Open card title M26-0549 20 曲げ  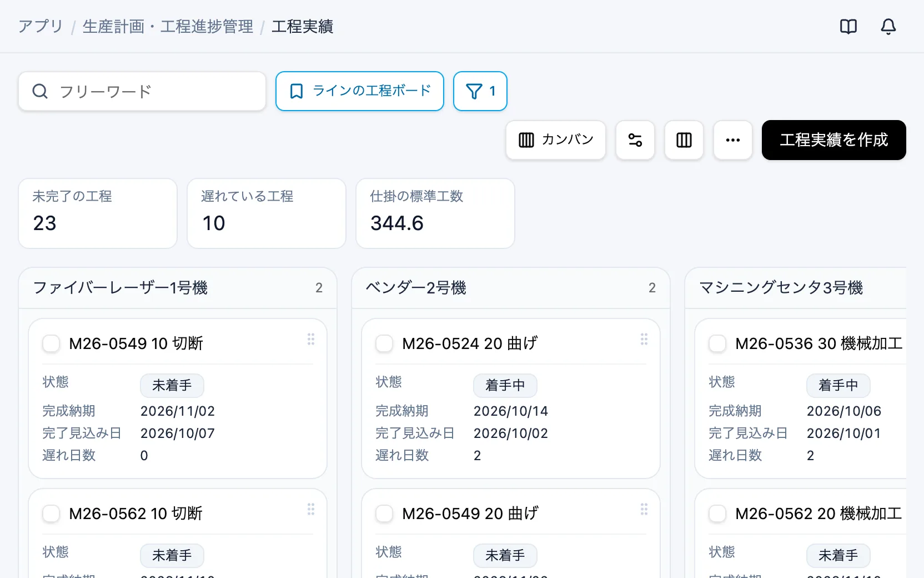470,514
